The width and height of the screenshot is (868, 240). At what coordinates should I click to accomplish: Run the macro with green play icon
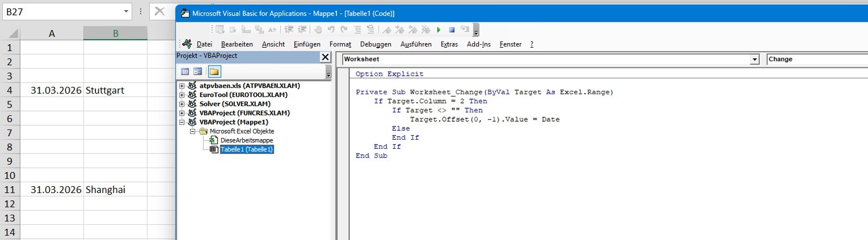click(x=438, y=30)
